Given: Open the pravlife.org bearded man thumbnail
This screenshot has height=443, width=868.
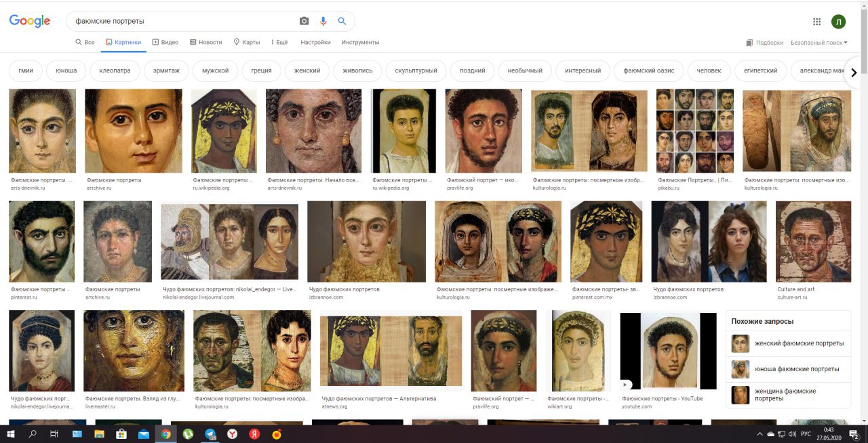Looking at the screenshot, I should [x=484, y=131].
